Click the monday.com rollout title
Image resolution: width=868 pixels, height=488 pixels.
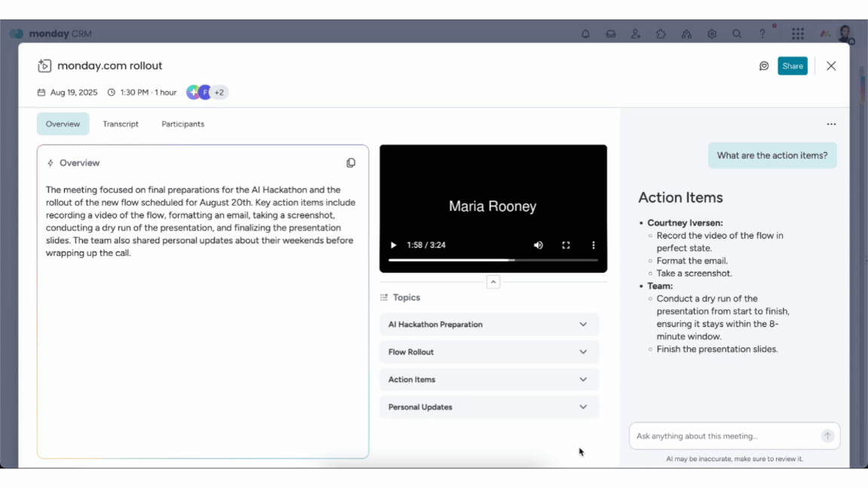tap(109, 66)
